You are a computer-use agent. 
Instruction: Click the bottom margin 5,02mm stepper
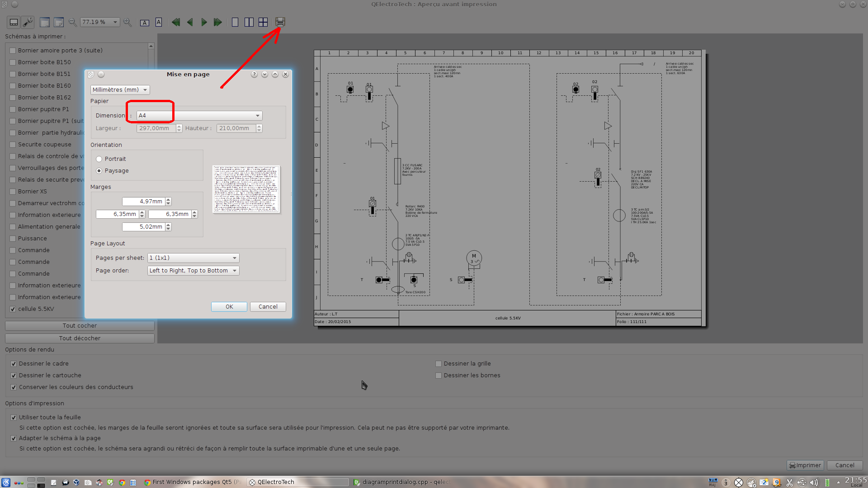[x=168, y=227]
